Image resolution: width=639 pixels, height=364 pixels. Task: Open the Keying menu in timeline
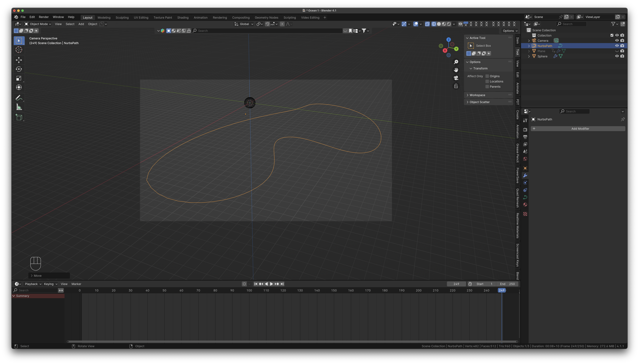[51, 284]
